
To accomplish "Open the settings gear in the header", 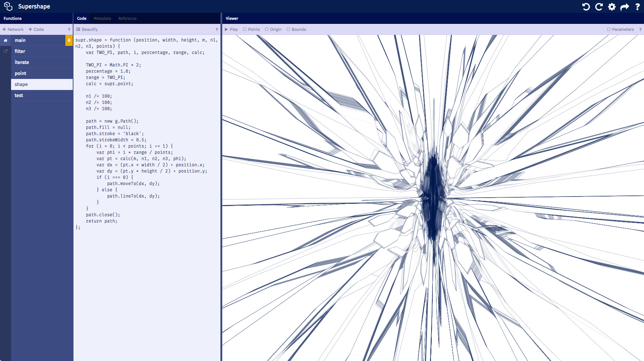I will (x=612, y=7).
